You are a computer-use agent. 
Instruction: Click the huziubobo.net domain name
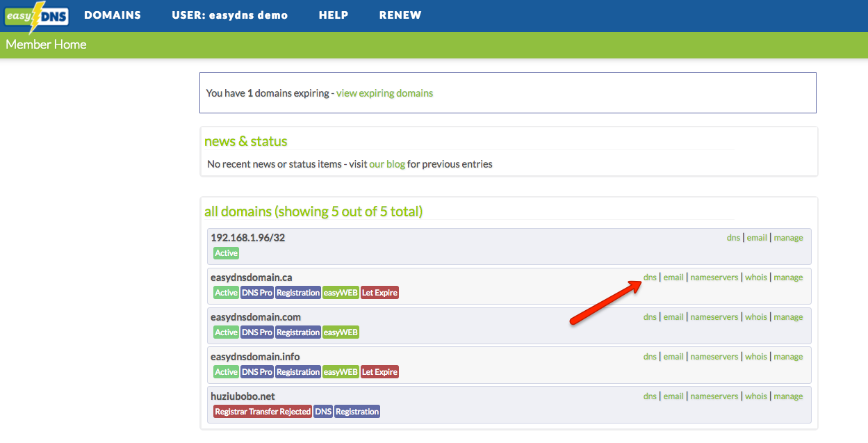tap(243, 396)
